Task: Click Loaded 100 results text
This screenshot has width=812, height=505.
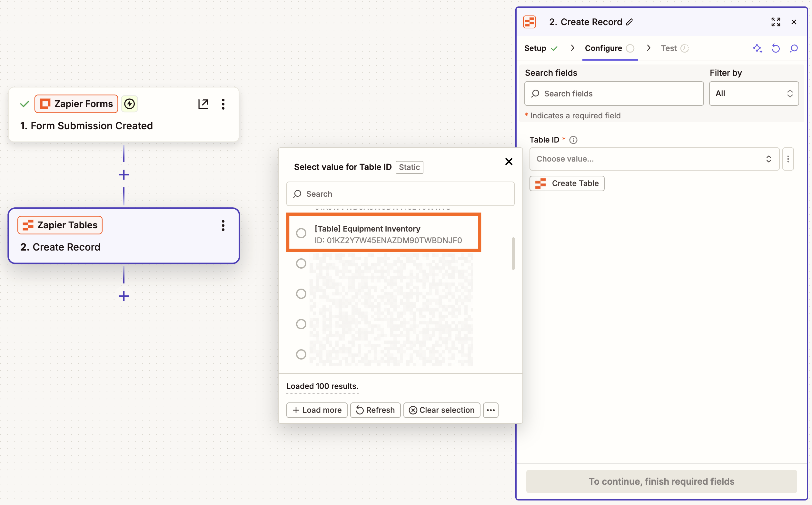Action: pos(322,386)
